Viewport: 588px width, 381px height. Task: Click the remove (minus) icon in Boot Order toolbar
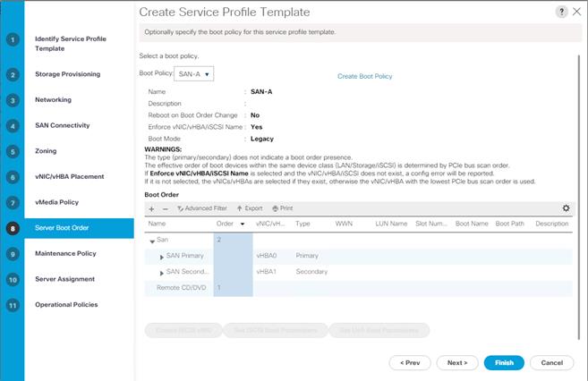165,207
